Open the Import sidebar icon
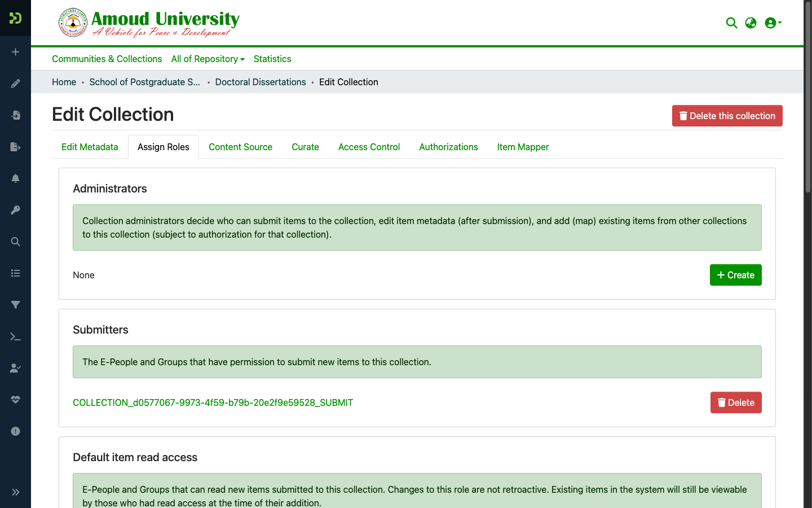 coord(15,115)
